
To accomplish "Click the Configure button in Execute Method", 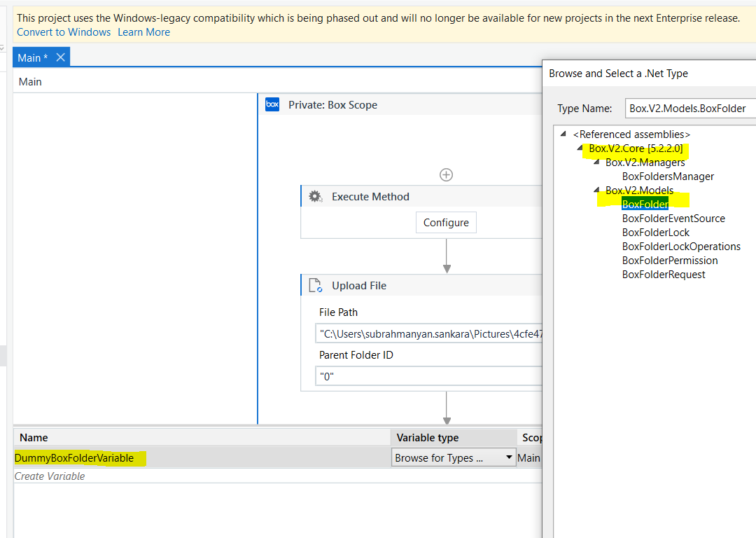I will pyautogui.click(x=446, y=223).
